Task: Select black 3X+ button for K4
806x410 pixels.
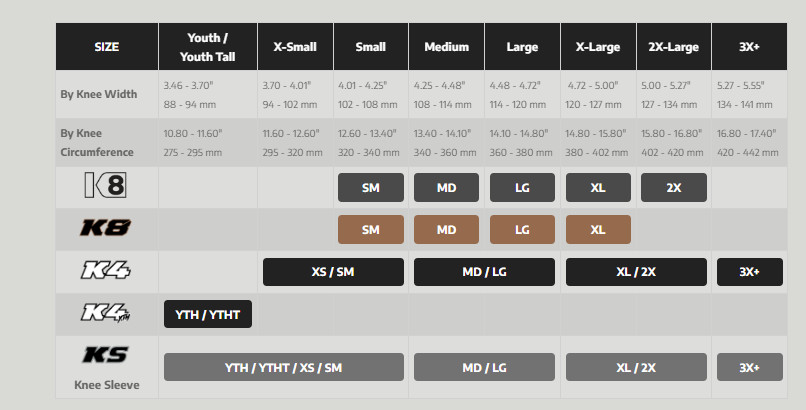Action: pyautogui.click(x=750, y=272)
